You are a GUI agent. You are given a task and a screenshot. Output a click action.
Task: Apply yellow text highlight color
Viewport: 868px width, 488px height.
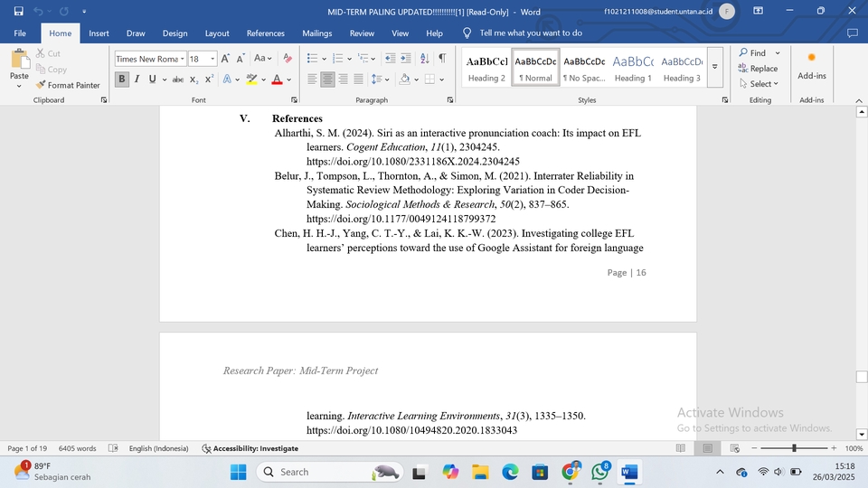click(x=252, y=80)
